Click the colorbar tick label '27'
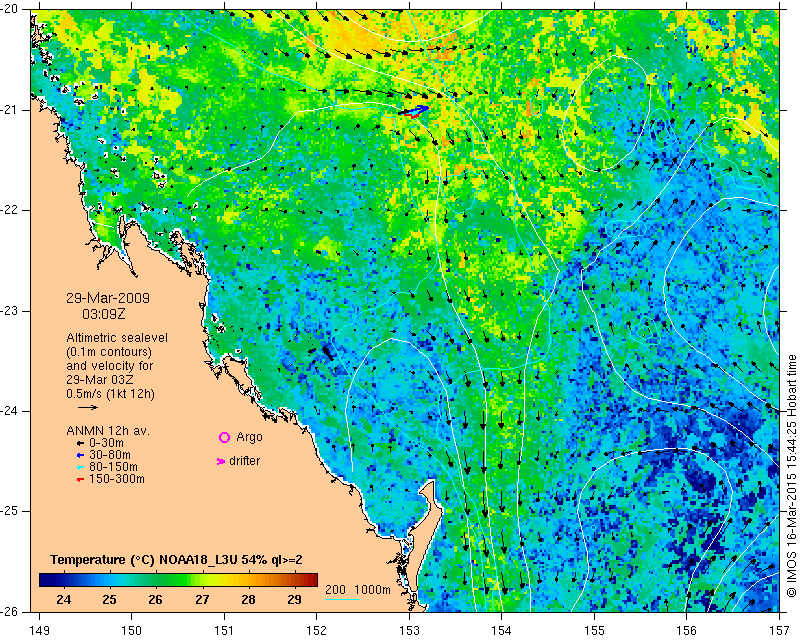 click(202, 599)
